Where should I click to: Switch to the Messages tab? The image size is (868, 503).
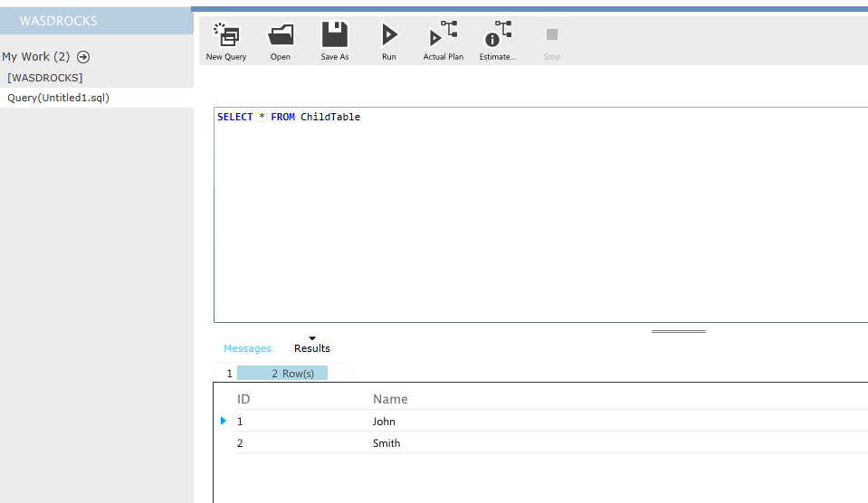click(x=247, y=348)
